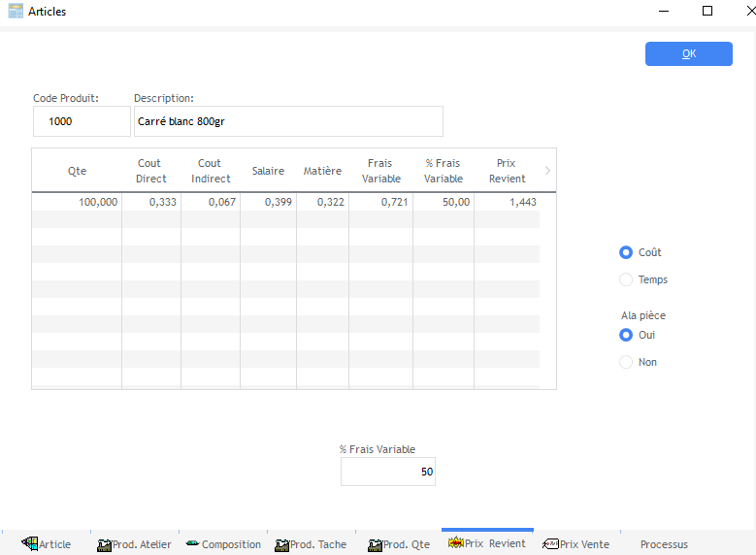The width and height of the screenshot is (756, 555).
Task: Select the Qte cell showing 100,000
Action: 77,202
